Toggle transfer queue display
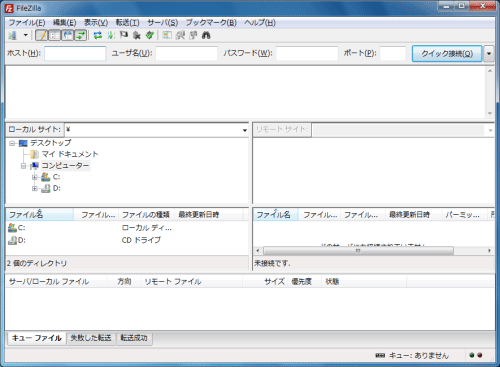The width and height of the screenshot is (500, 367). pos(81,35)
